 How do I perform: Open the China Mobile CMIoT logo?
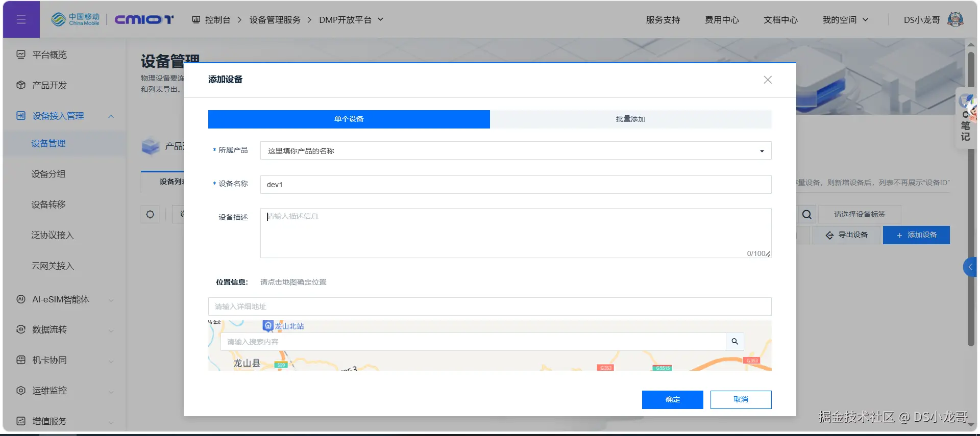pos(112,19)
